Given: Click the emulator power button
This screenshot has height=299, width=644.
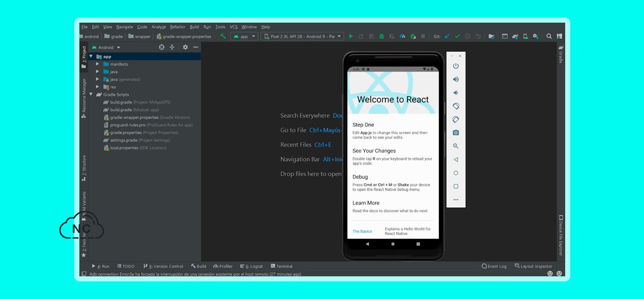Looking at the screenshot, I should pyautogui.click(x=455, y=66).
